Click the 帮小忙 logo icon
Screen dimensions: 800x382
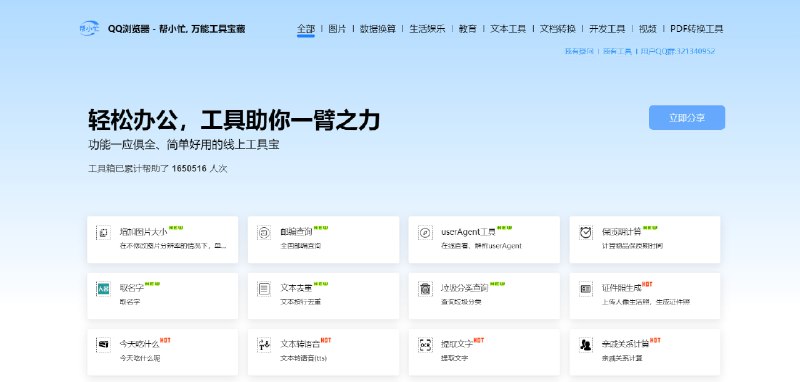pyautogui.click(x=89, y=28)
